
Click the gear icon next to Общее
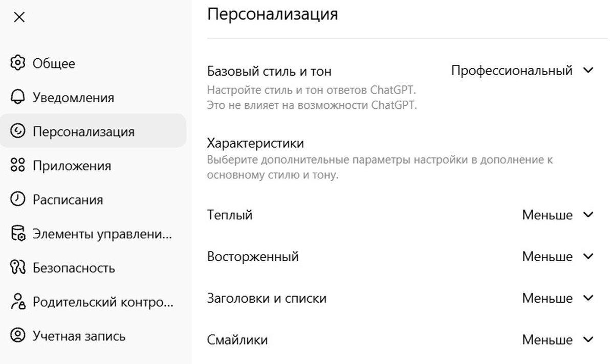tap(18, 63)
